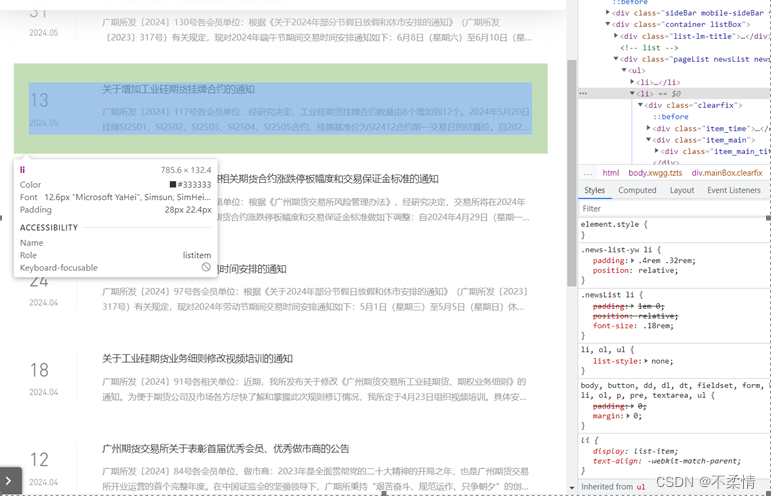Collapse the pageList newsList div node

[616, 59]
